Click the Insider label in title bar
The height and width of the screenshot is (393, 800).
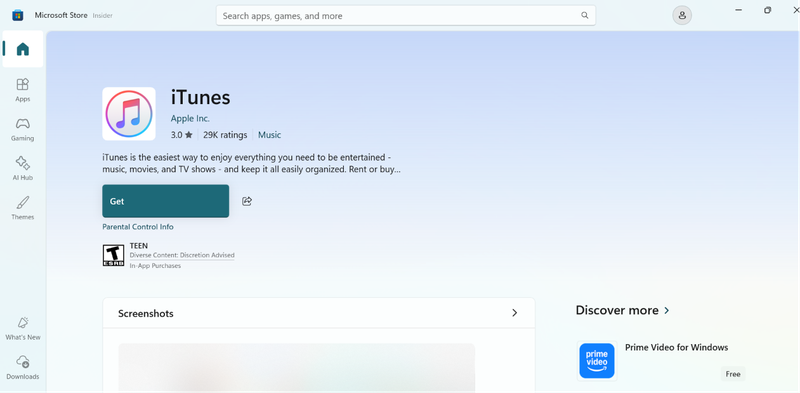(103, 16)
